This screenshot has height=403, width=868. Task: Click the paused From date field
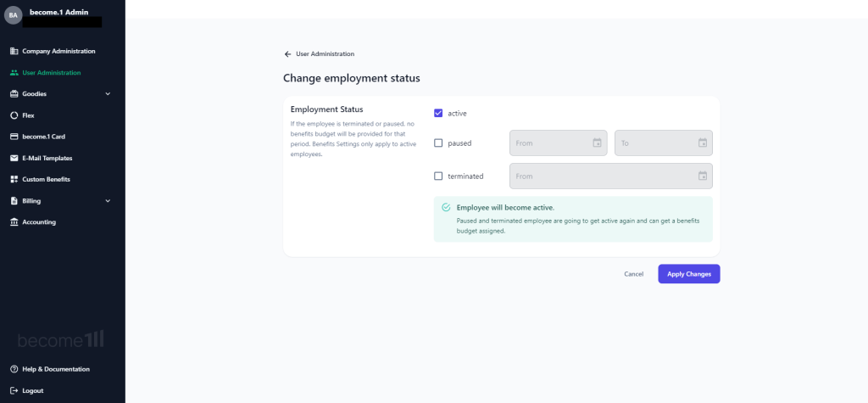click(558, 143)
